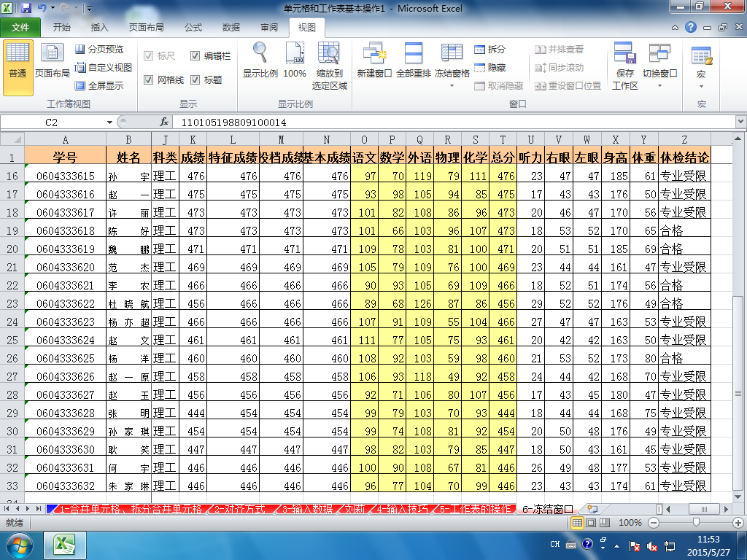This screenshot has width=747, height=560.
Task: Click Excel icon in the taskbar
Action: [x=65, y=545]
